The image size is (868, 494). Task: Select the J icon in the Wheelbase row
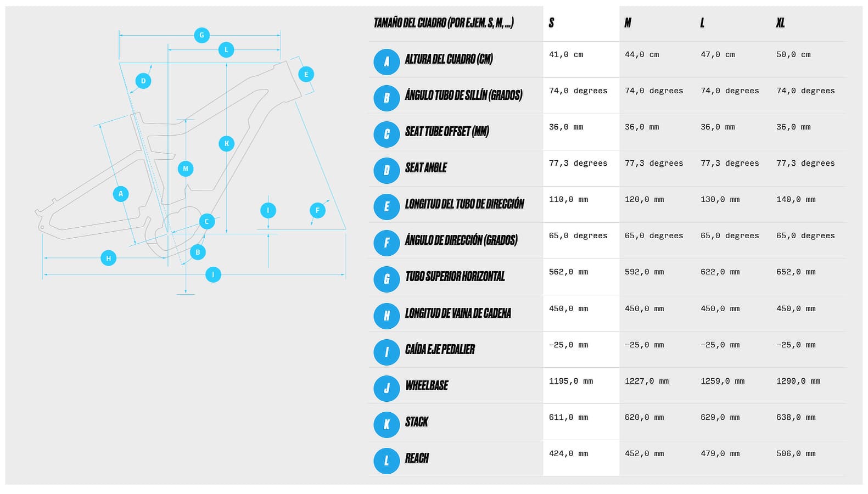[387, 388]
